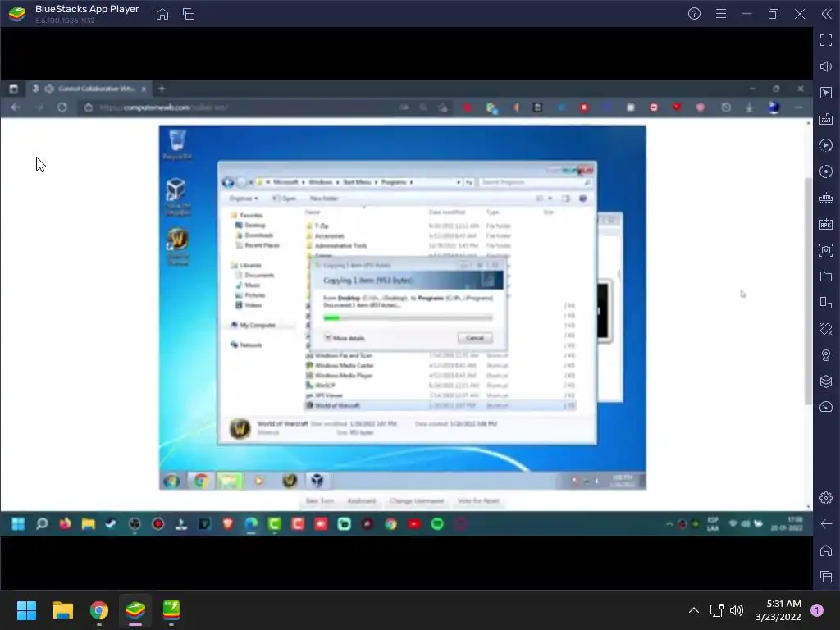Open Spotify on the recorded Windows 11 taskbar

pyautogui.click(x=437, y=524)
